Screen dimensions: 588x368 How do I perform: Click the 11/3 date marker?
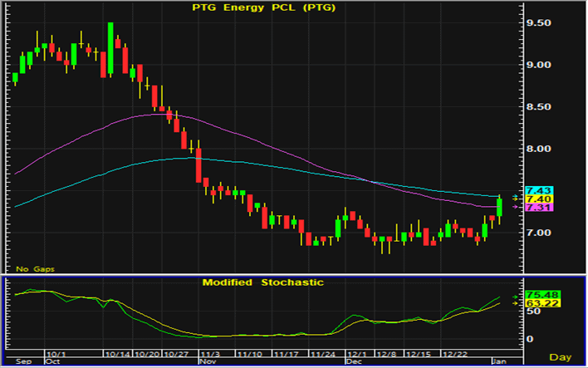click(x=209, y=354)
